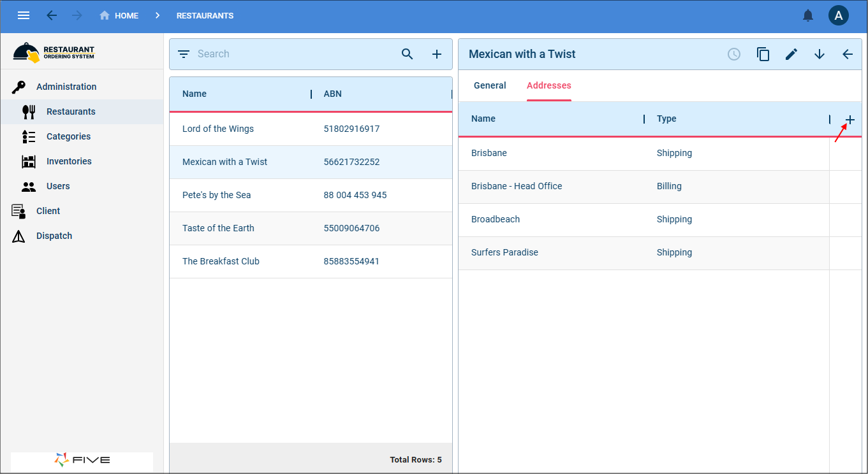Click the copy record icon
This screenshot has height=474, width=868.
(763, 54)
